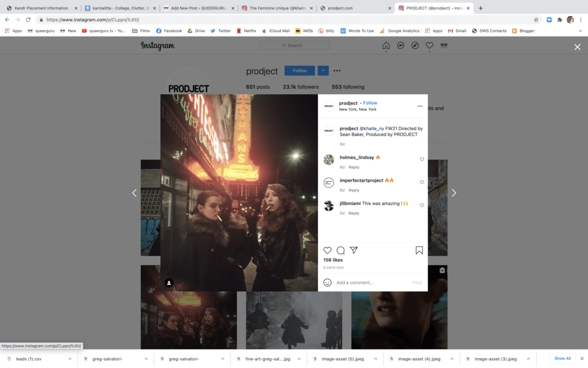Viewport: 588px width, 368px height.
Task: Switch to the Xandr Placement Information tab
Action: click(41, 8)
